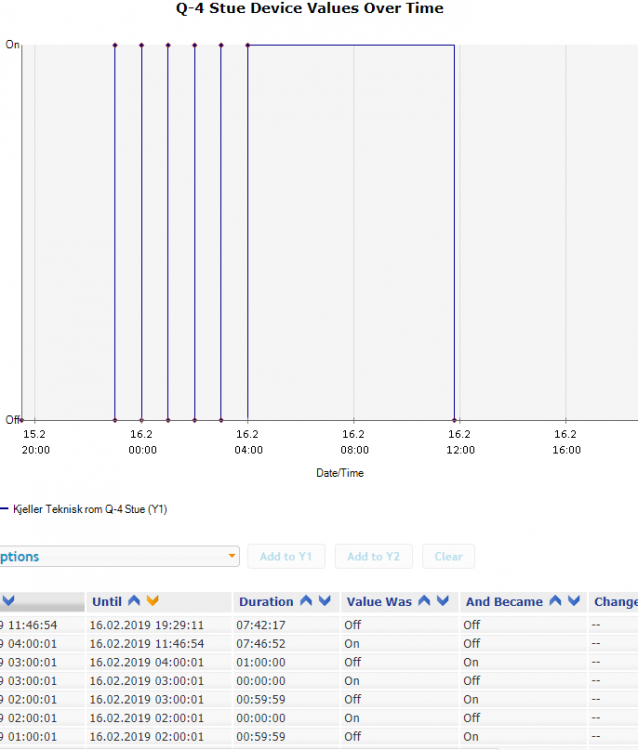
Task: Sort Duration column ascending
Action: tap(306, 601)
